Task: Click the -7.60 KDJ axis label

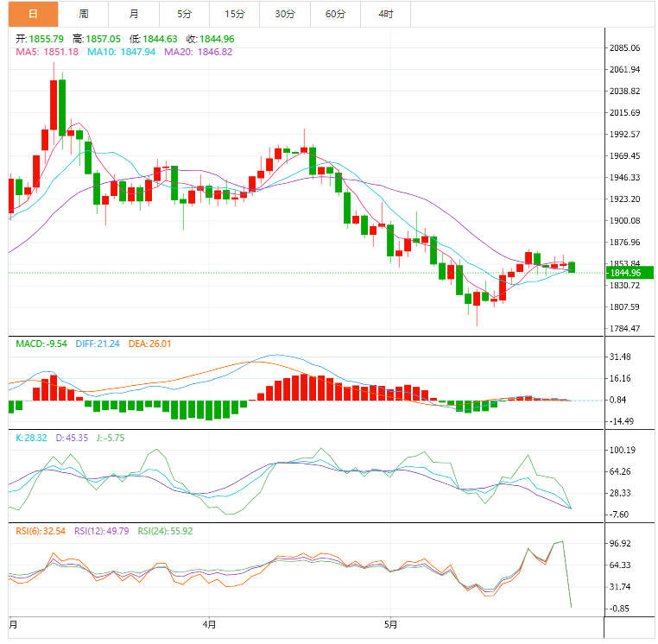Action: (x=619, y=515)
